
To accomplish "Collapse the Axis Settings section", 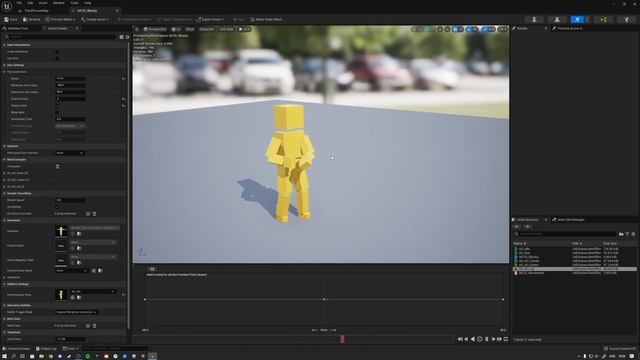I will (x=4, y=65).
